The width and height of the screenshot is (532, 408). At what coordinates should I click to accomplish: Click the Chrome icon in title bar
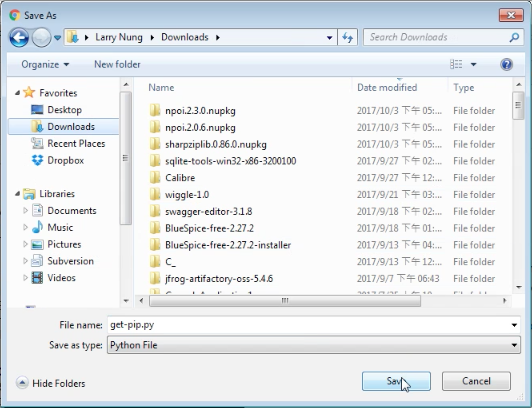click(x=15, y=15)
